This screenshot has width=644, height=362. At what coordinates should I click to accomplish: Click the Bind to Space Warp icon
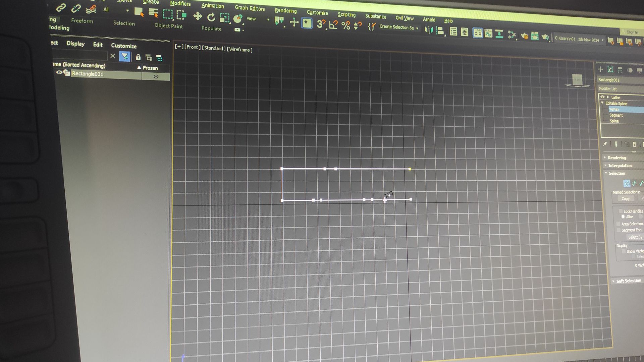pos(91,9)
